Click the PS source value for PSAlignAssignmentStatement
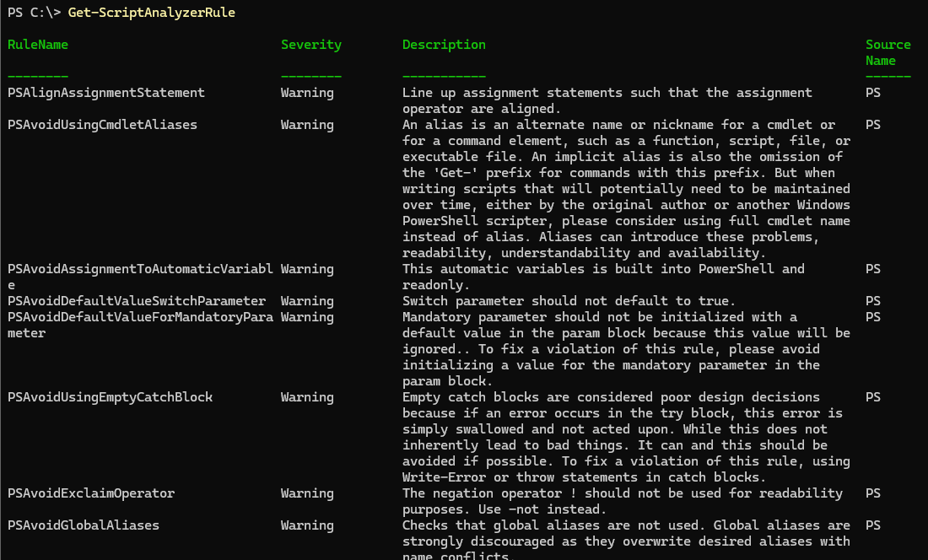The width and height of the screenshot is (928, 560). point(873,93)
